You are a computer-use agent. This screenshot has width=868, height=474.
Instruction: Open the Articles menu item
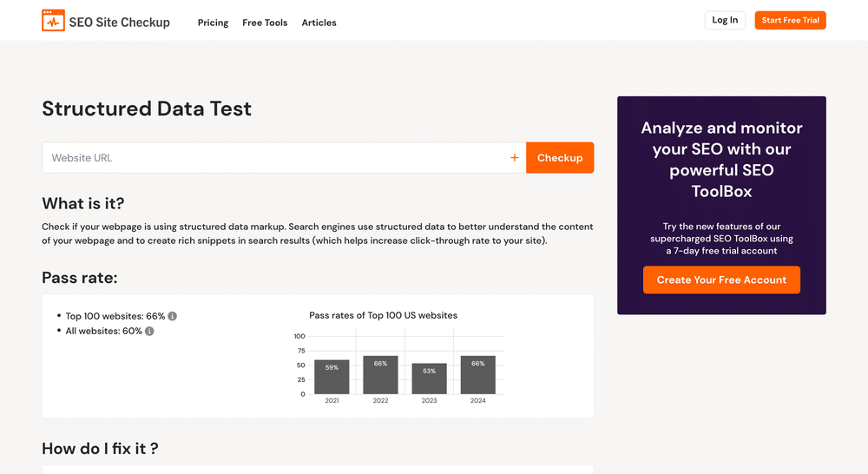319,23
